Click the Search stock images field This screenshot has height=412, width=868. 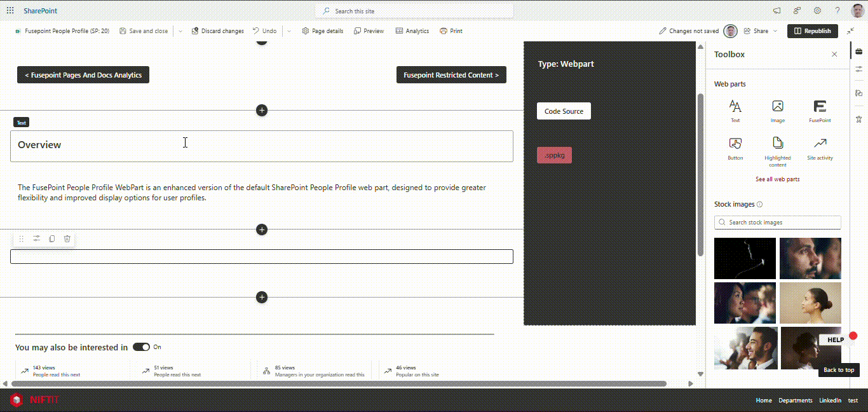(x=777, y=223)
